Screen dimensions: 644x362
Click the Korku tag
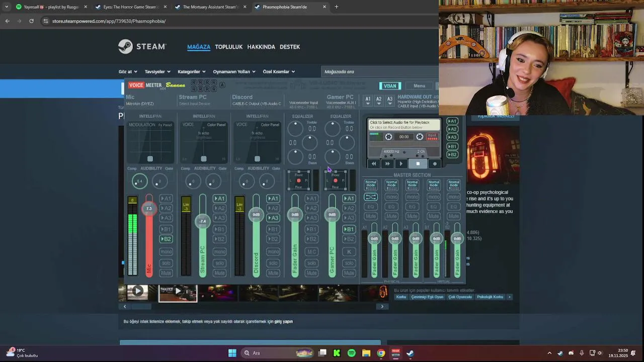point(401,297)
